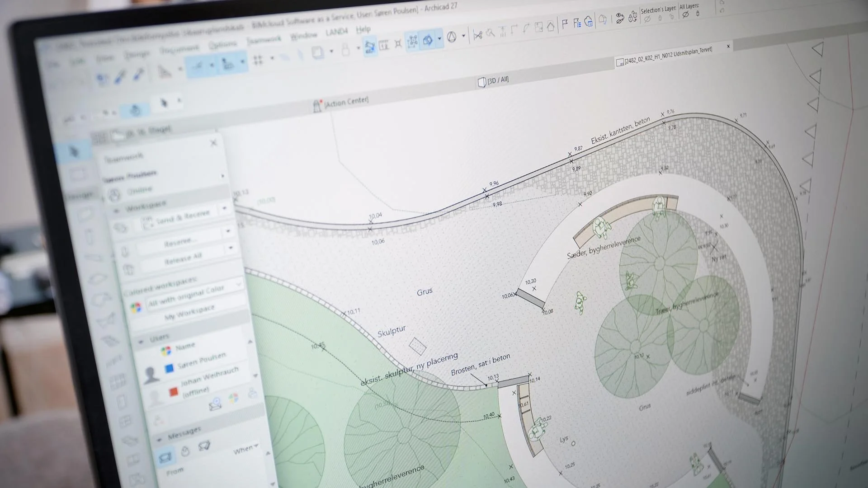Open the Send & Receive dropdown arrow
This screenshot has height=488, width=868.
coord(224,209)
